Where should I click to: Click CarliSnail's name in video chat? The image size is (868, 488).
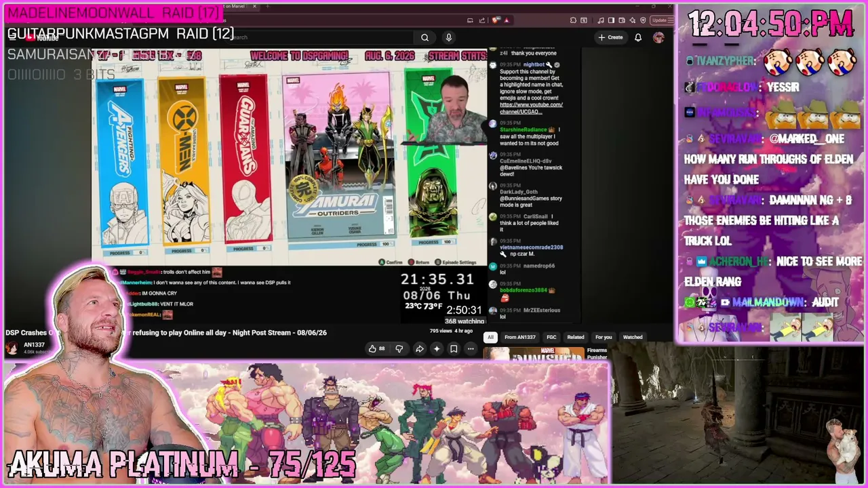pos(535,216)
